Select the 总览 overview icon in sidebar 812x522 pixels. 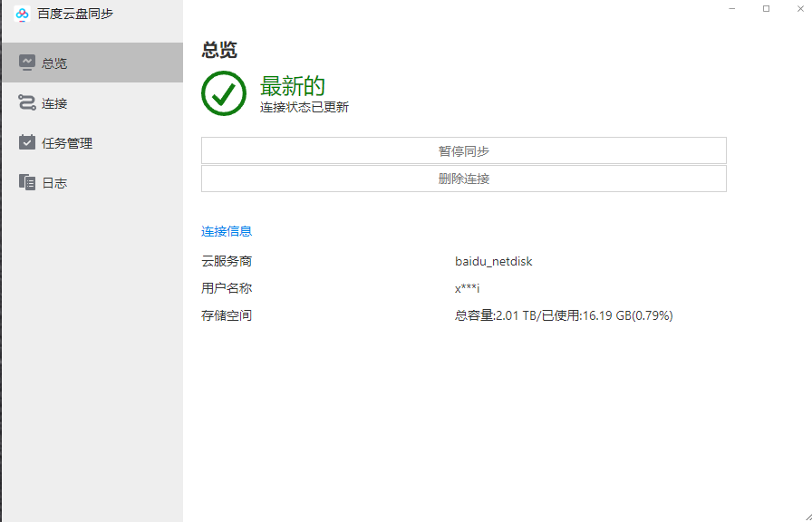coord(27,63)
